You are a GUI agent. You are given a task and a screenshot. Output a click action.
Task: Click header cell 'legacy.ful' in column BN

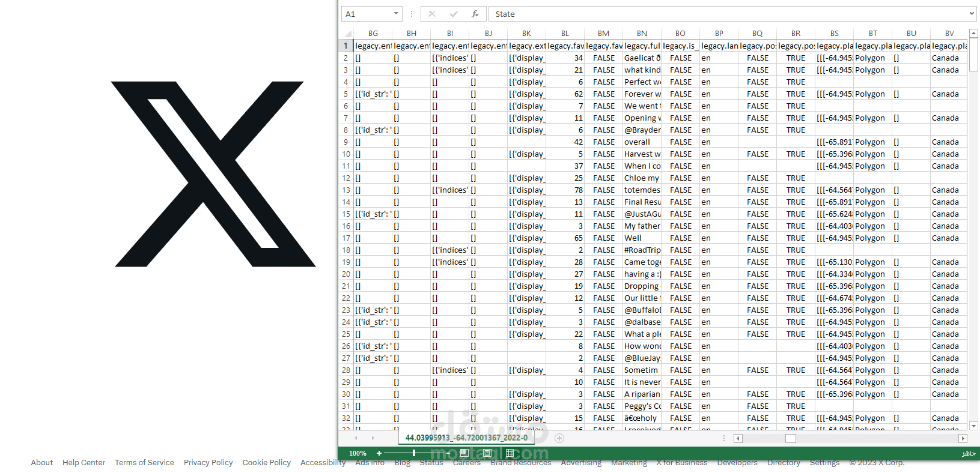(642, 46)
